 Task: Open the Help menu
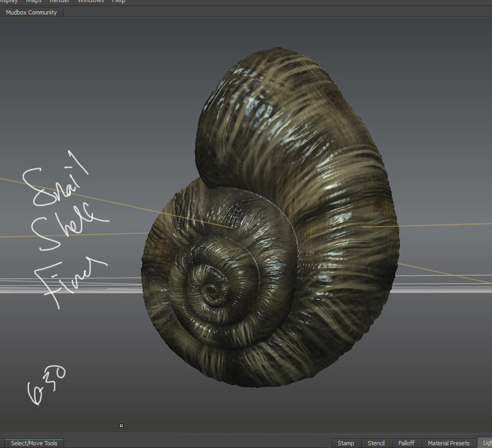click(118, 2)
